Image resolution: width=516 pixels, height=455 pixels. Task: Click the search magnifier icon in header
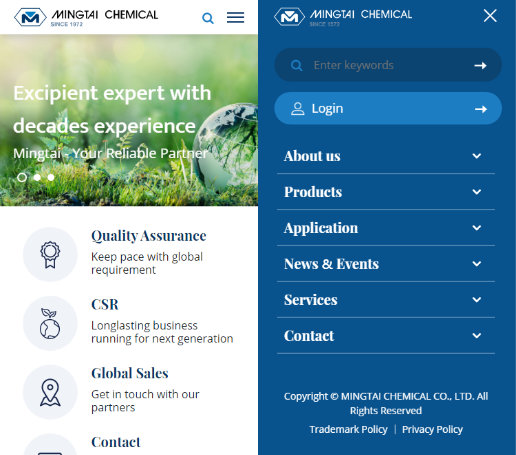click(x=208, y=18)
